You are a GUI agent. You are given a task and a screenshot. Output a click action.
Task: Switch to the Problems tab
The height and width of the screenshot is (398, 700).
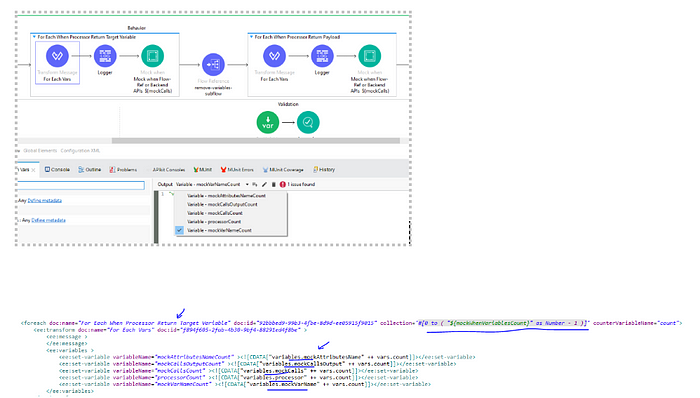tap(123, 170)
